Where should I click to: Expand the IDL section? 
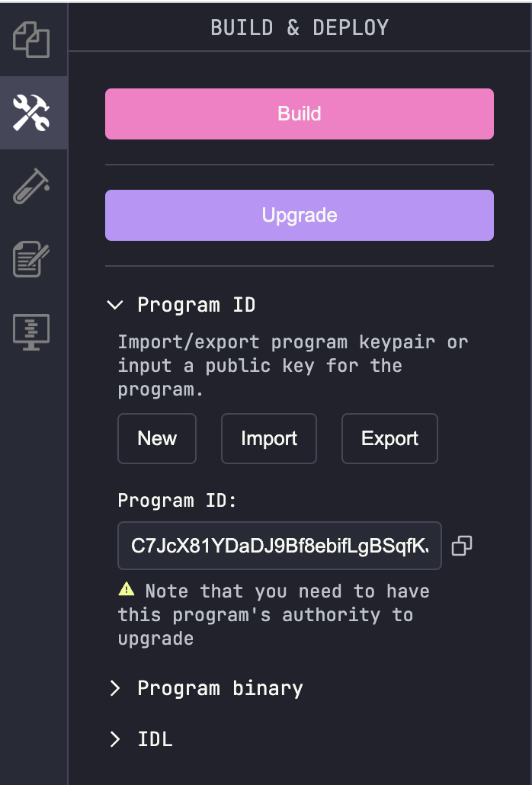pyautogui.click(x=154, y=739)
